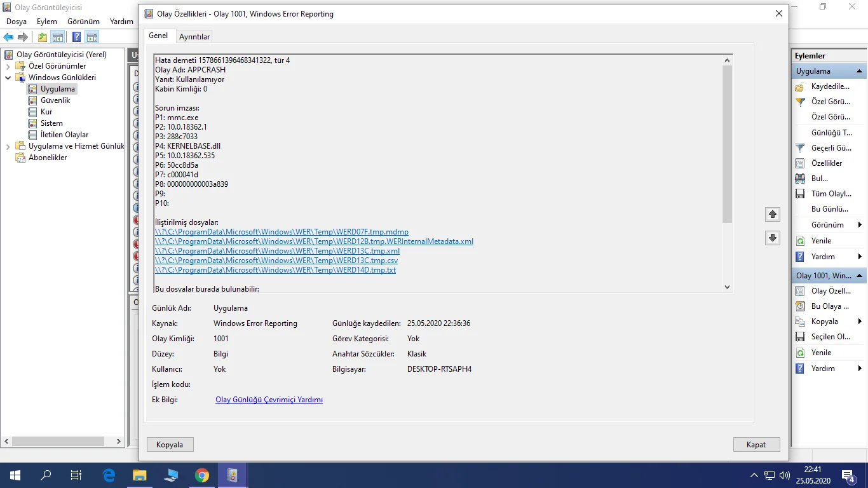
Task: Click the forward arrow in Event Viewer toolbar
Action: click(x=23, y=37)
